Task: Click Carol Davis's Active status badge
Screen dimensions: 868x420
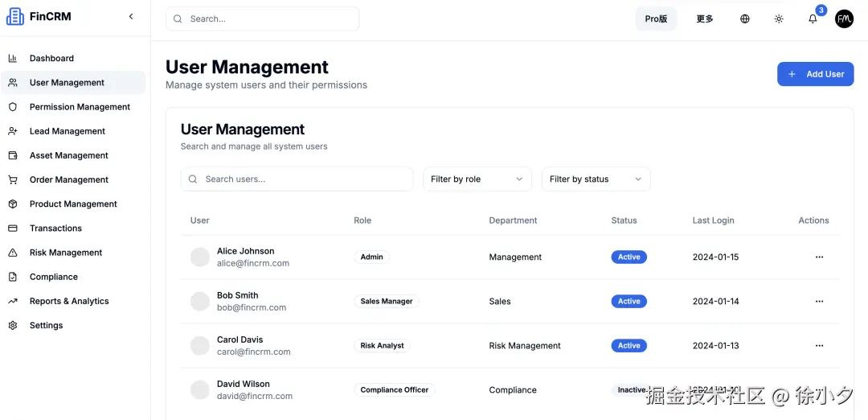Action: point(628,346)
